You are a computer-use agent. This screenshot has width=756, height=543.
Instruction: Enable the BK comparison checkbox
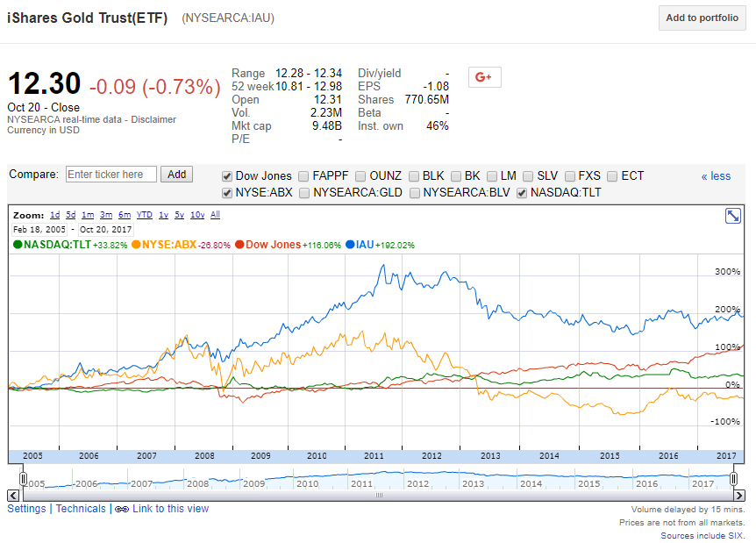(x=456, y=176)
